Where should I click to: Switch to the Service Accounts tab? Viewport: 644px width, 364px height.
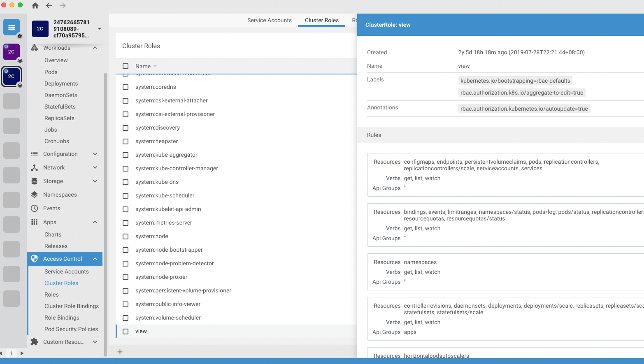click(270, 20)
